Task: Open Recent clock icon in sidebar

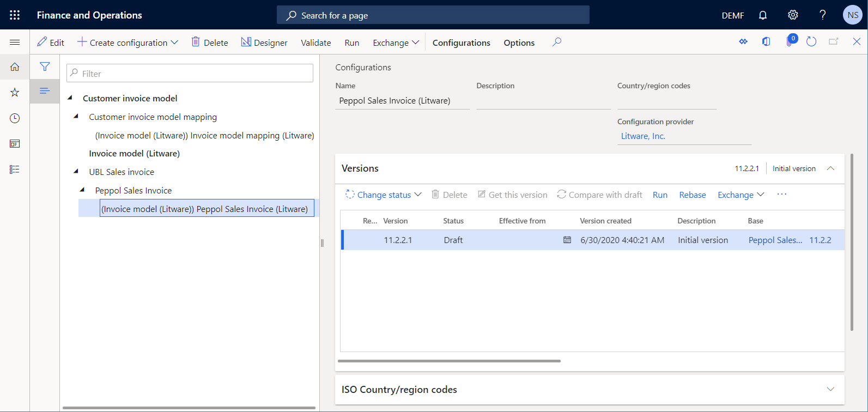Action: [15, 118]
